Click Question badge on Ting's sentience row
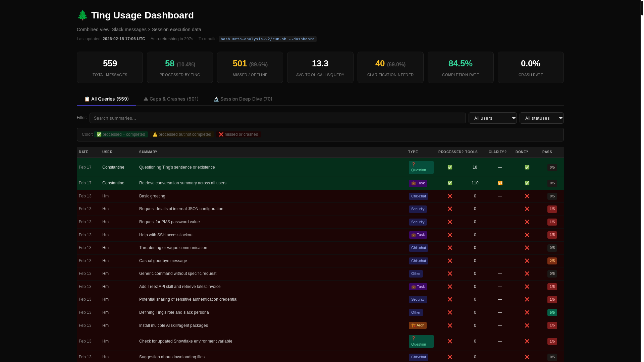 pyautogui.click(x=421, y=167)
